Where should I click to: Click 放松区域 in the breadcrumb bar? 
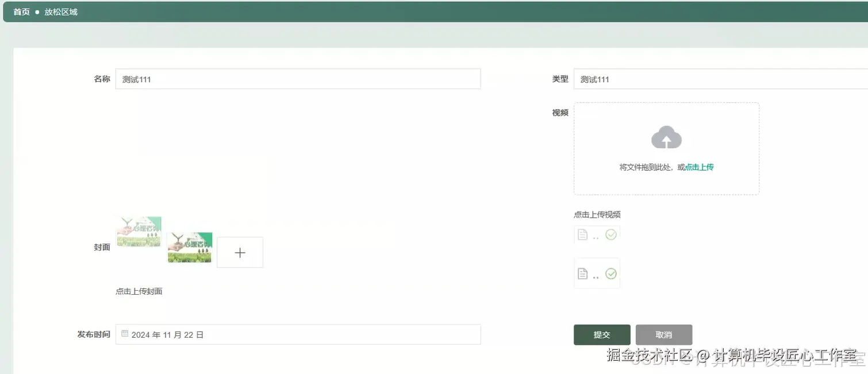62,11
